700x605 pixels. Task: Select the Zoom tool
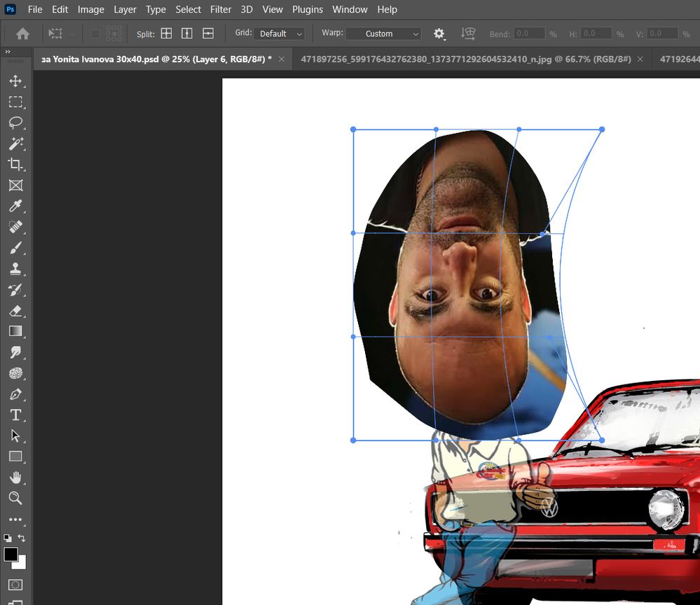pyautogui.click(x=15, y=498)
